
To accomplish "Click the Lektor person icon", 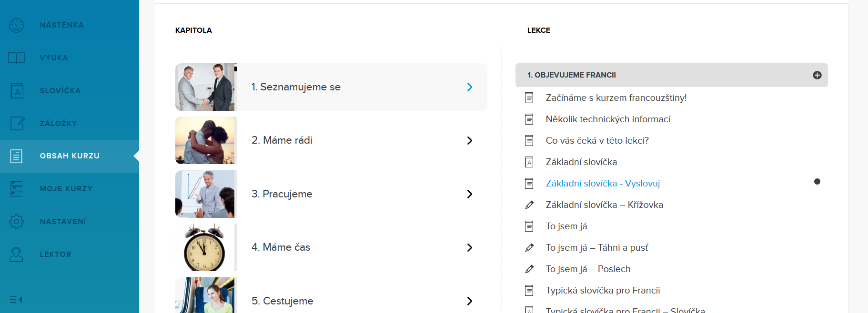I will (16, 254).
